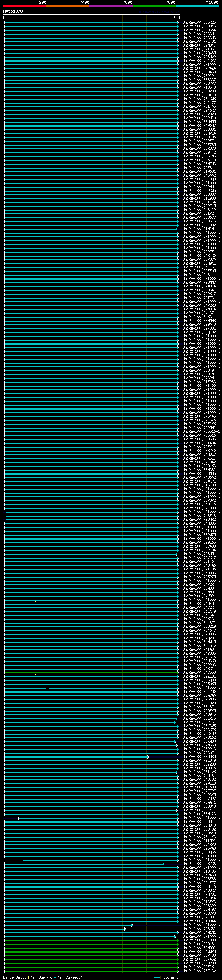The height and width of the screenshot is (980, 222).
Task: Click yellow gap marker on Q4S553 bar
Action: pyautogui.click(x=35, y=674)
